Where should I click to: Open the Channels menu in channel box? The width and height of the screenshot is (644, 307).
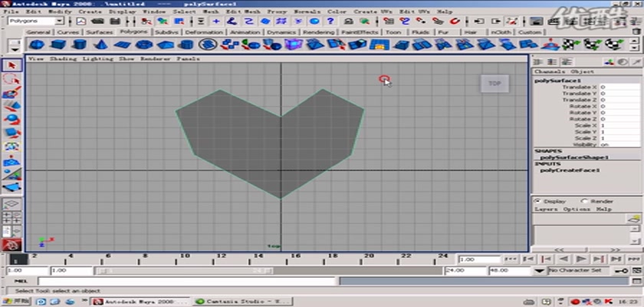(550, 71)
